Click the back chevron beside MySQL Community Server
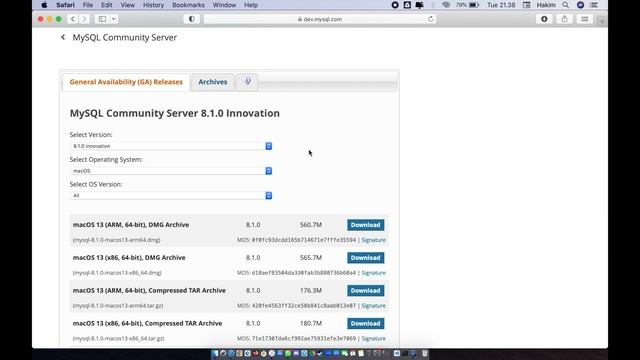640x360 pixels. click(x=63, y=37)
